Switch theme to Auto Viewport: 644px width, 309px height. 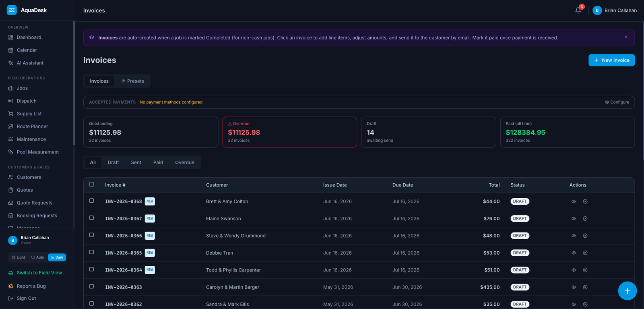click(37, 257)
